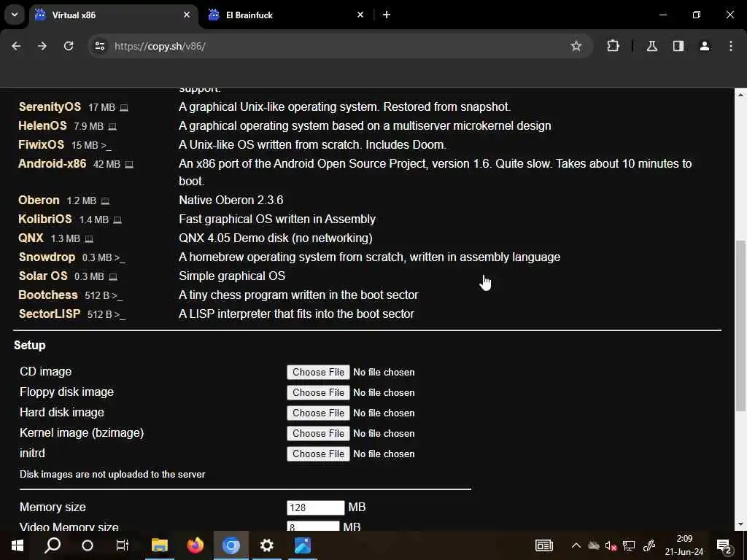Launch the Android-x86 image
The height and width of the screenshot is (560, 747).
pos(53,164)
